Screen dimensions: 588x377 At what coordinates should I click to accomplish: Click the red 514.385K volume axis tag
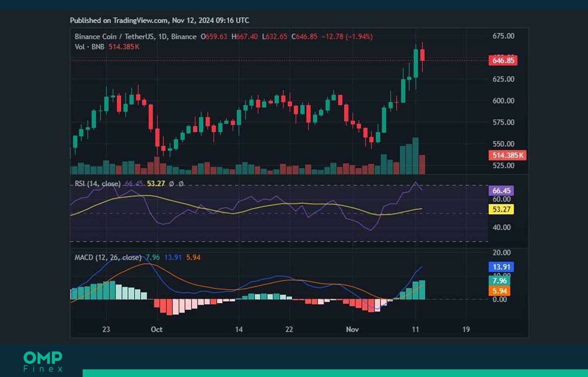pyautogui.click(x=507, y=155)
